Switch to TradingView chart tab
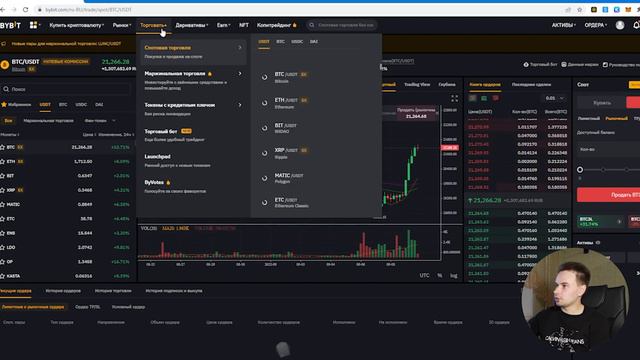 point(417,84)
